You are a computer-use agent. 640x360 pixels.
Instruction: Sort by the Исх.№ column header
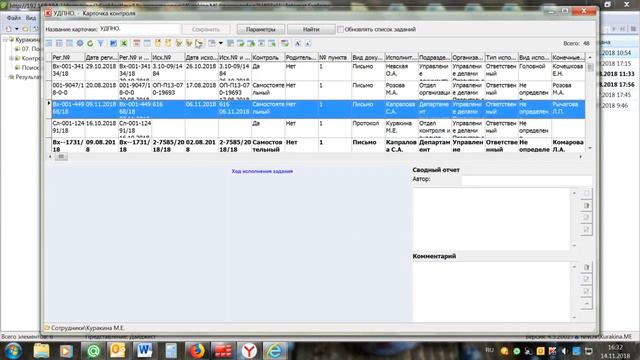[x=168, y=58]
